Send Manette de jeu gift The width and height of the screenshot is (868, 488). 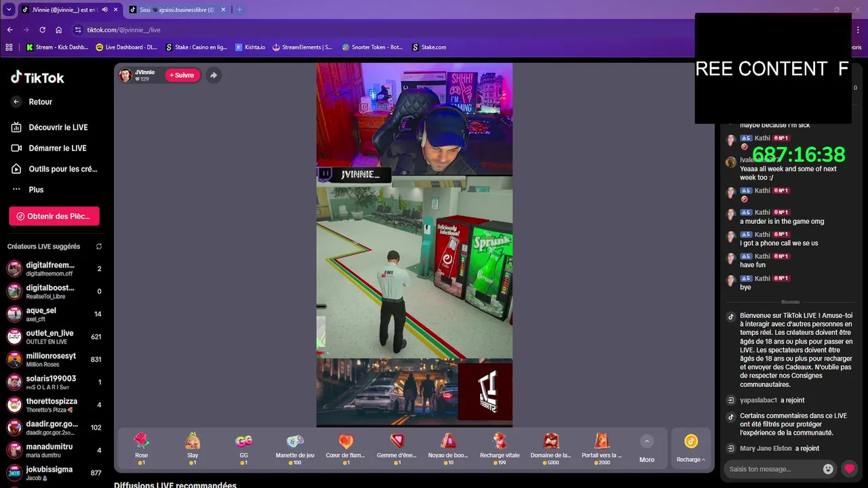(295, 449)
